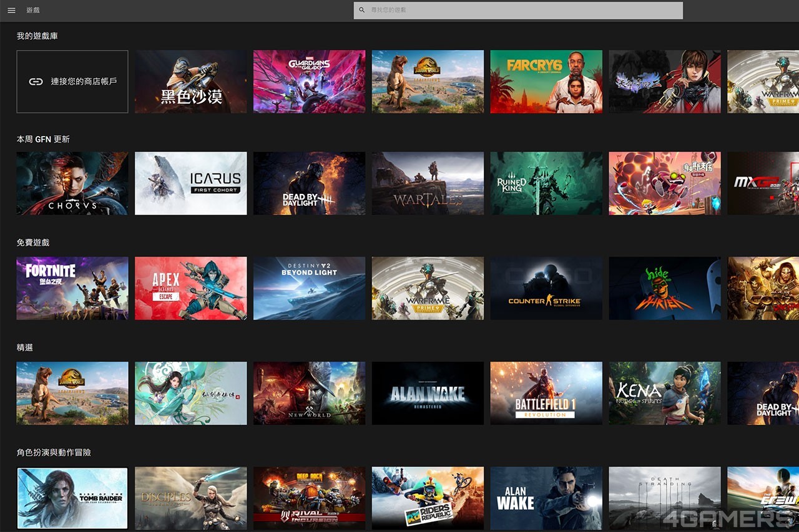Select the 黑色沙漠 game tile
The height and width of the screenshot is (532, 799).
pos(190,82)
